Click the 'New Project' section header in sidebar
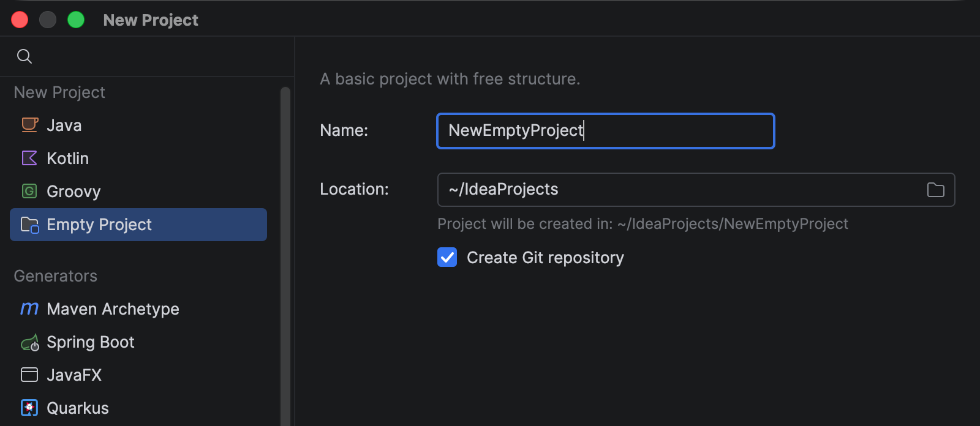Image resolution: width=980 pixels, height=426 pixels. click(59, 92)
